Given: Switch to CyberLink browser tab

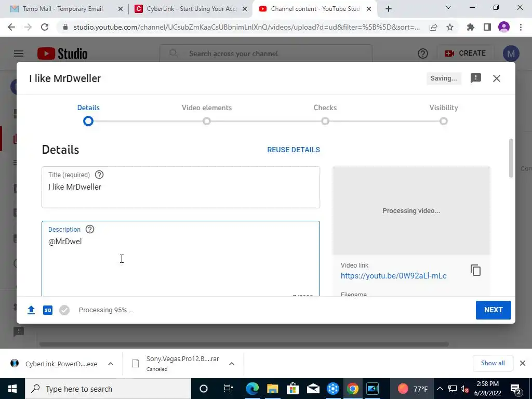Looking at the screenshot, I should click(190, 9).
